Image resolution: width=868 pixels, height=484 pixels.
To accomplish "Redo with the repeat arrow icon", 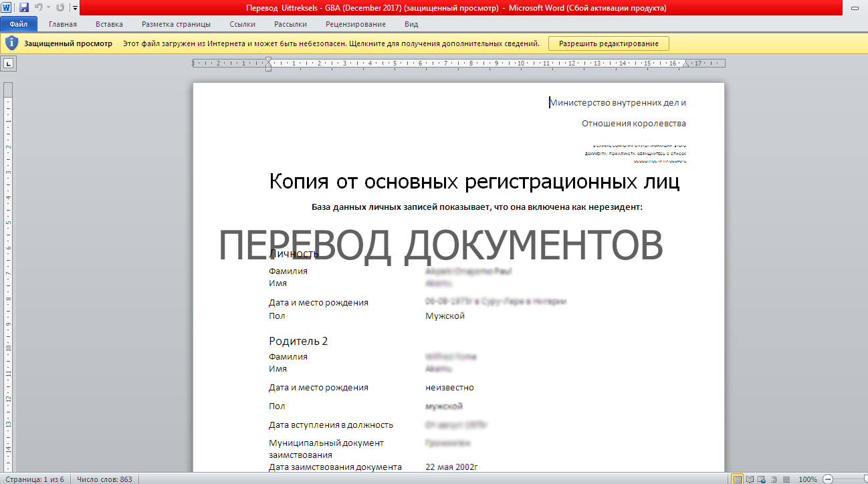I will (x=61, y=7).
